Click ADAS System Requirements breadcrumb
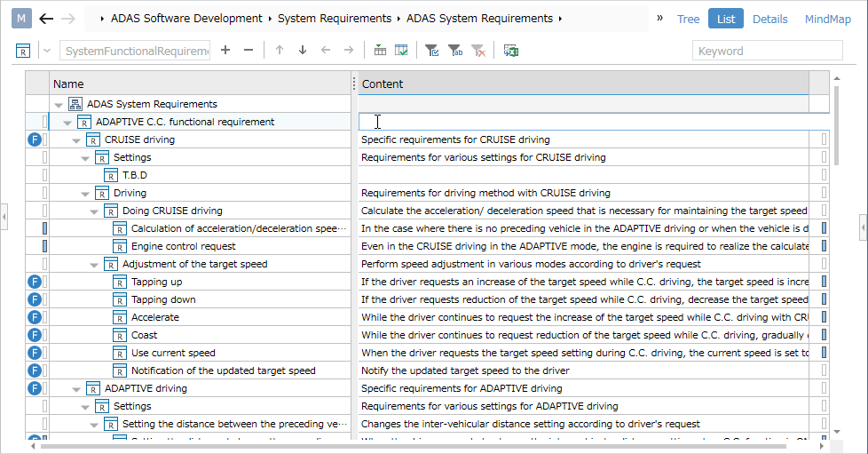 (x=479, y=19)
